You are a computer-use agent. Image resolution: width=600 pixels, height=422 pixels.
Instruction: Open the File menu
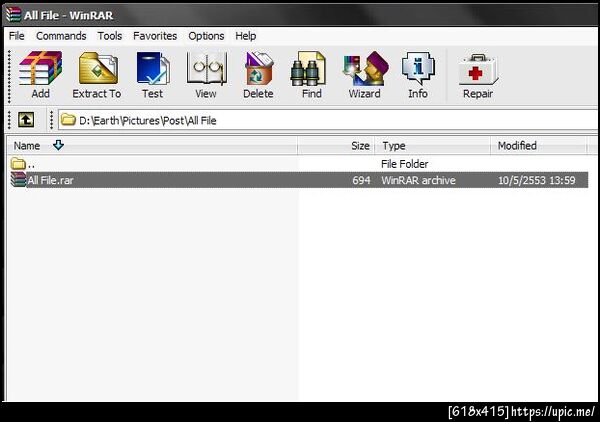(17, 36)
